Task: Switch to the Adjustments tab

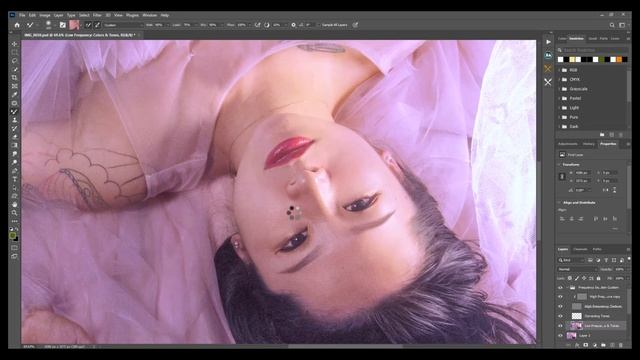Action: [568, 144]
